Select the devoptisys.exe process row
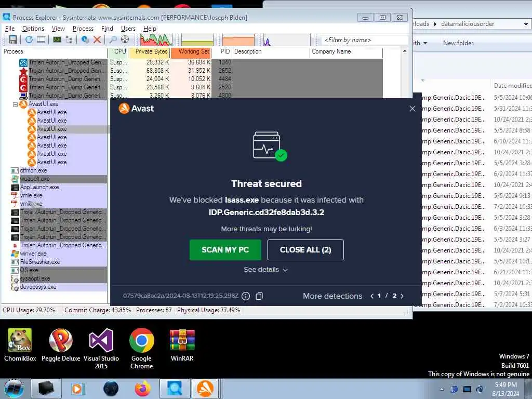The image size is (532, 399). tap(59, 287)
